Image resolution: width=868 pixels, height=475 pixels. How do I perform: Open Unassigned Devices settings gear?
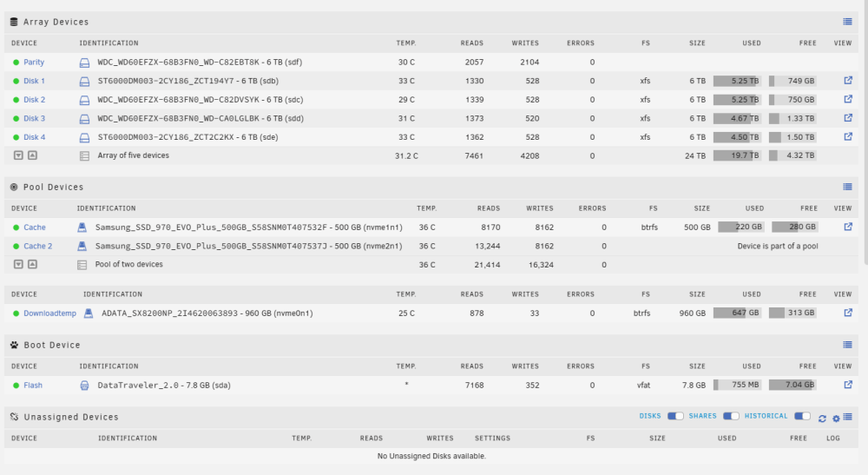(x=836, y=418)
